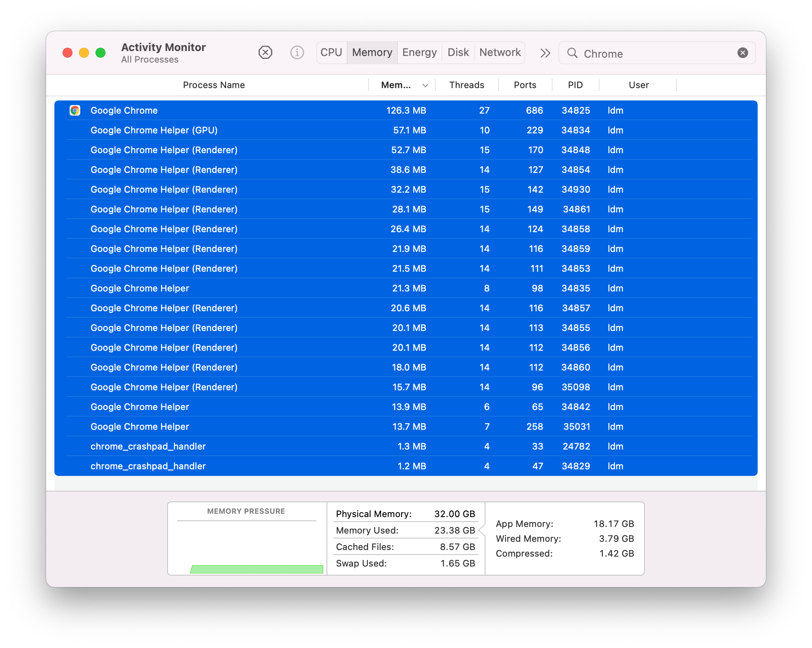Open the Energy tab

pos(420,53)
